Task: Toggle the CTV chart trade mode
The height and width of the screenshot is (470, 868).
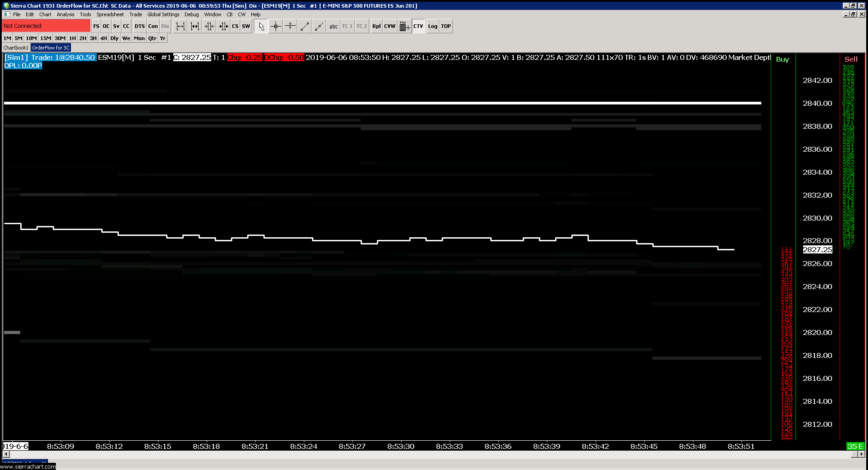Action: pos(418,27)
